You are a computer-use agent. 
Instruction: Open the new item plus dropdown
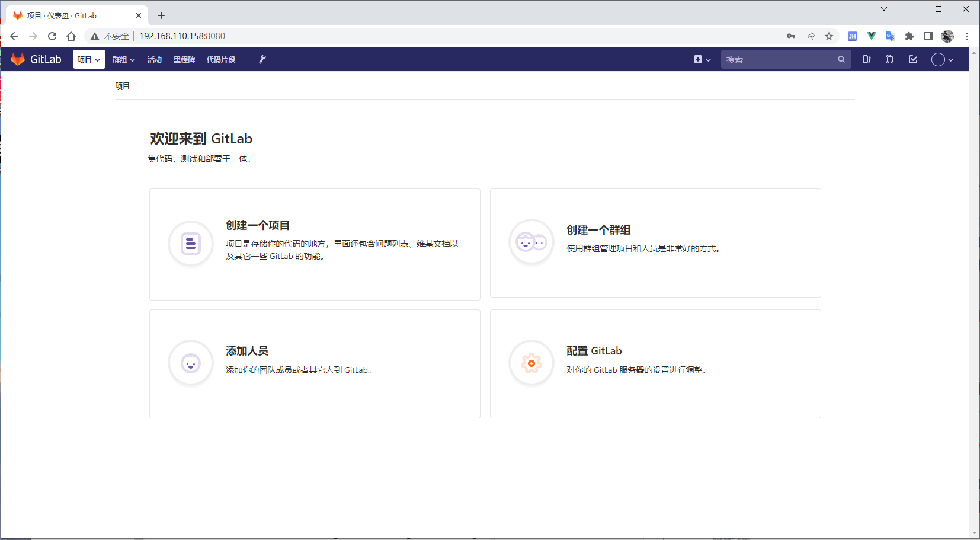[x=702, y=59]
